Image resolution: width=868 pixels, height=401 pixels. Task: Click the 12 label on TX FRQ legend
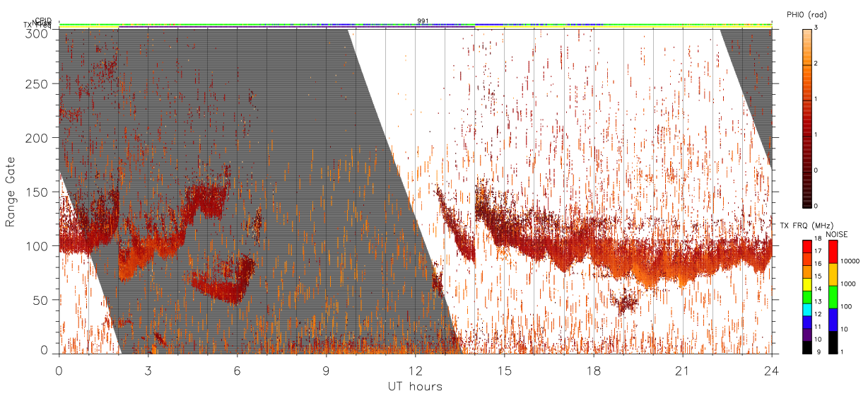(x=818, y=314)
